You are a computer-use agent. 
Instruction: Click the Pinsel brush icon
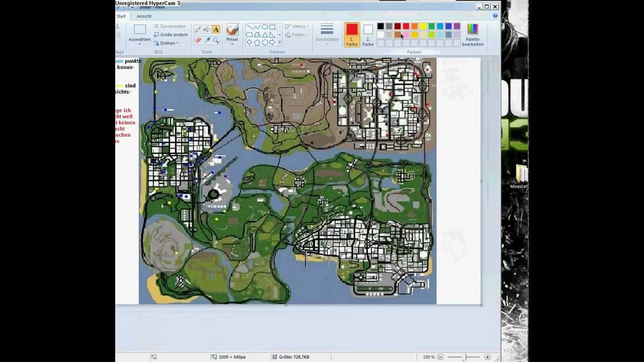[232, 30]
